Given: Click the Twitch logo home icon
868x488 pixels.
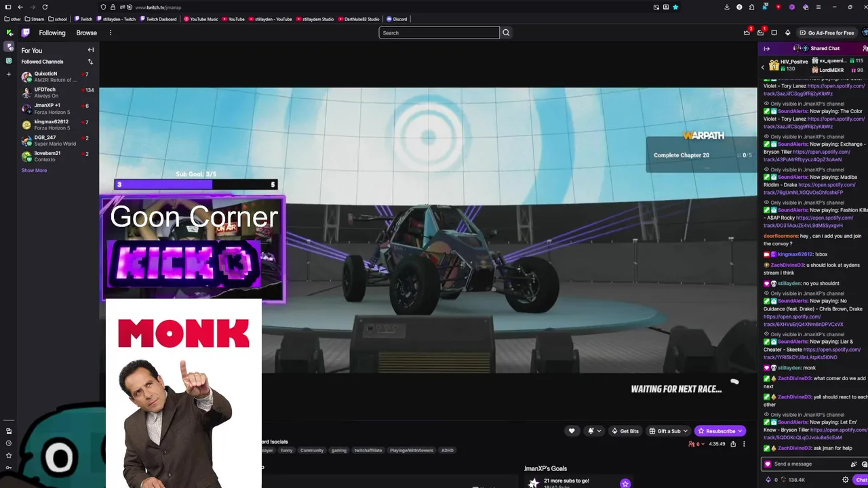Looking at the screenshot, I should point(26,33).
